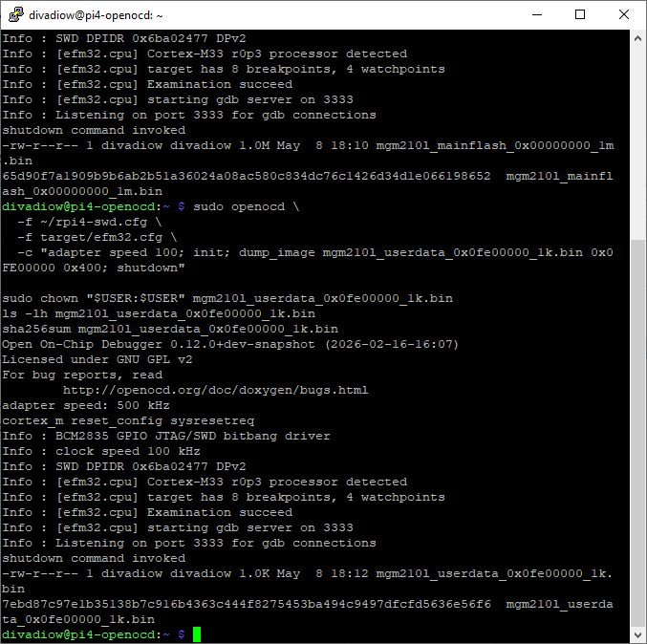Click 'Open On-Chip Debugger 0.12.0+dev-snapshot' line

pos(230,344)
